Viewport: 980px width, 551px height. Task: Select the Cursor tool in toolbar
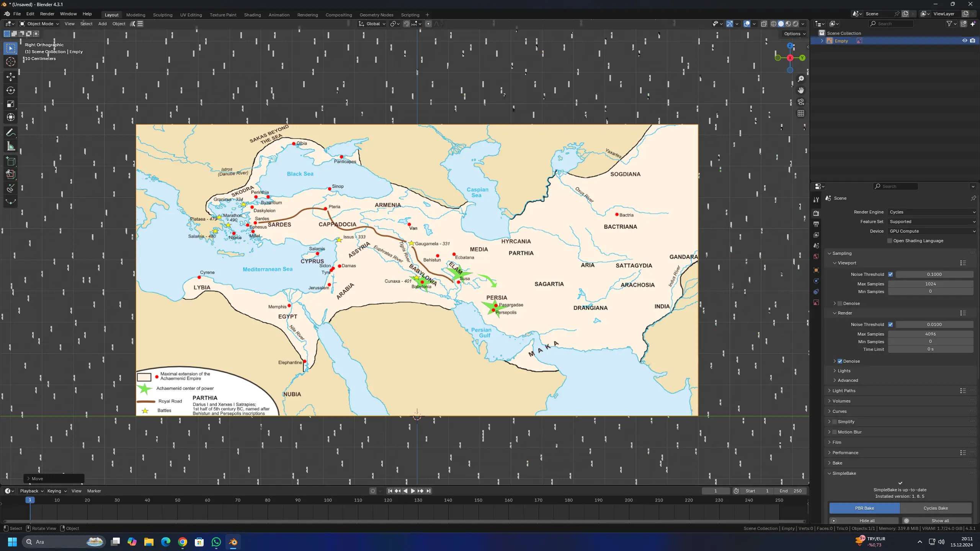pyautogui.click(x=11, y=62)
